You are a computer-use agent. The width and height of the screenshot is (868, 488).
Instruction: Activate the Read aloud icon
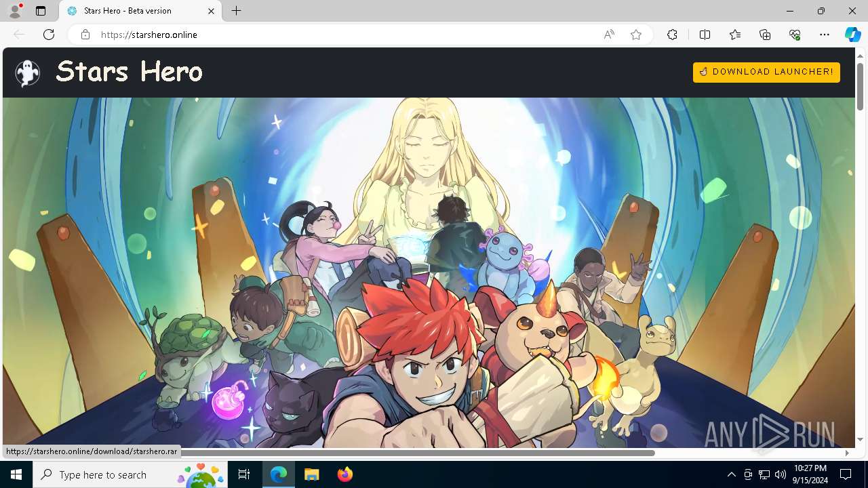pos(609,35)
